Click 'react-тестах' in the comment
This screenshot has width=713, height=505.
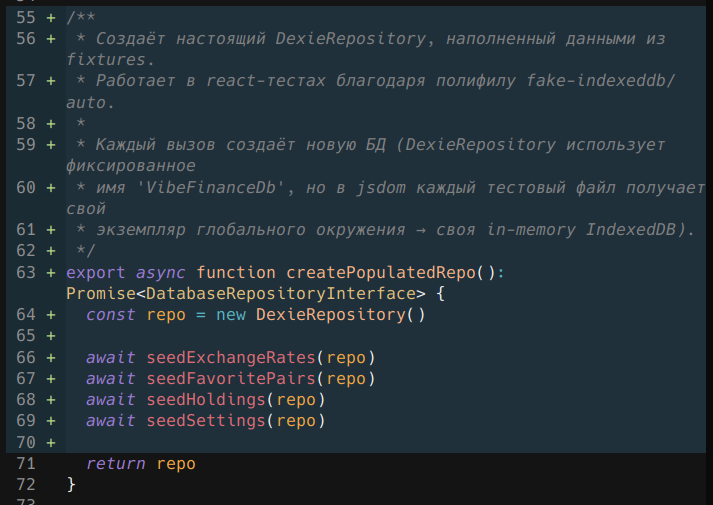coord(266,81)
